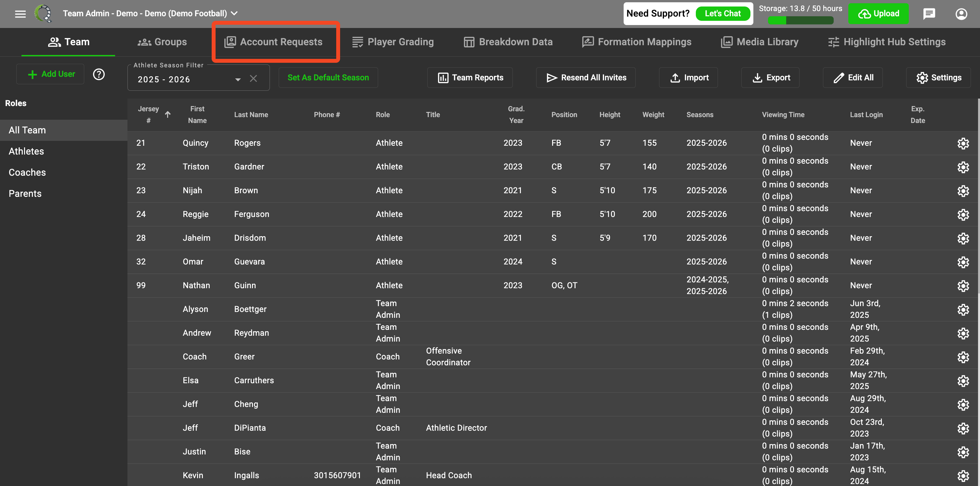Open the Breakdown Data tab
Screen dimensions: 980x486
click(x=508, y=42)
